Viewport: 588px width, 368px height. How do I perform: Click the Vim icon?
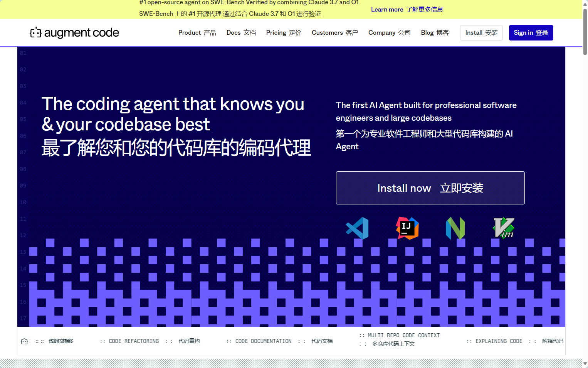tap(504, 228)
